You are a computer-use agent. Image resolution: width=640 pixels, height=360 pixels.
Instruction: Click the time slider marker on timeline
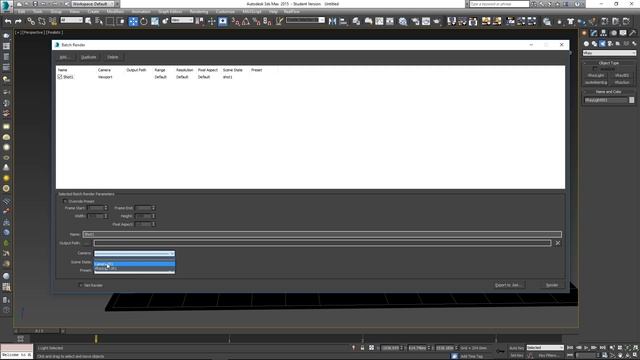96,339
